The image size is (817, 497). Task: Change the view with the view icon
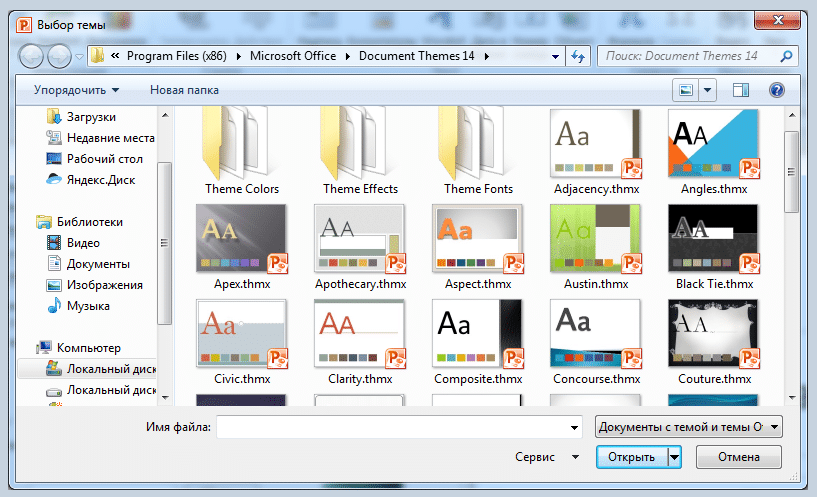[x=686, y=90]
